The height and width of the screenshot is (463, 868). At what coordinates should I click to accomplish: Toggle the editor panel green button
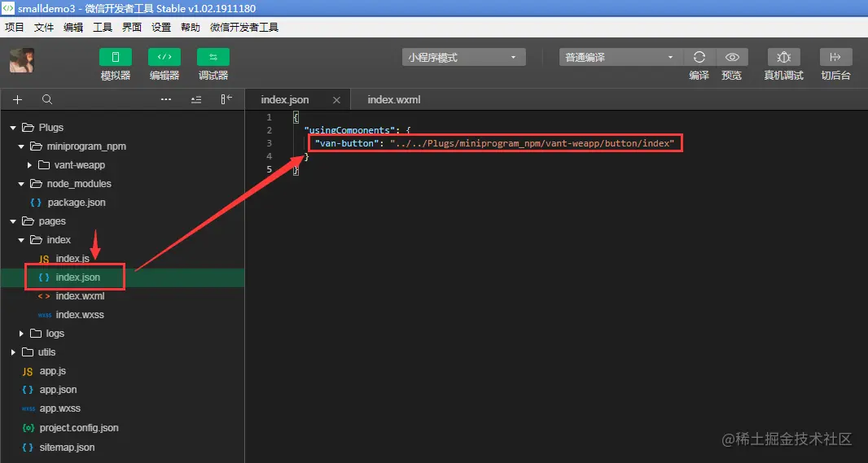tap(164, 57)
